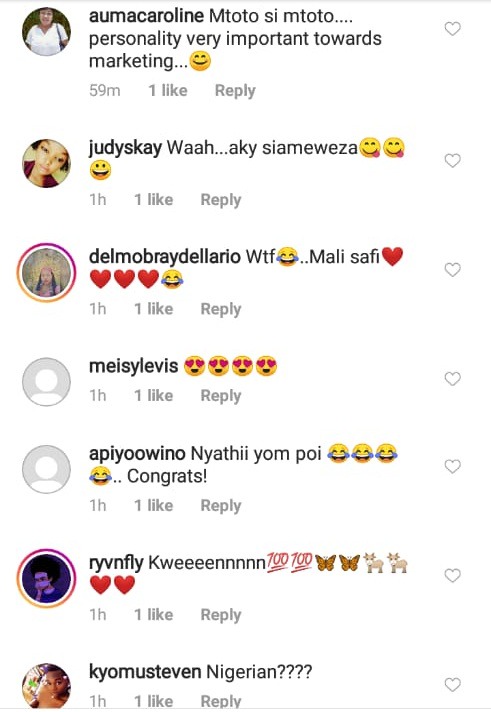View ryvnfly's story from the avatar
The width and height of the screenshot is (491, 712).
(x=46, y=578)
